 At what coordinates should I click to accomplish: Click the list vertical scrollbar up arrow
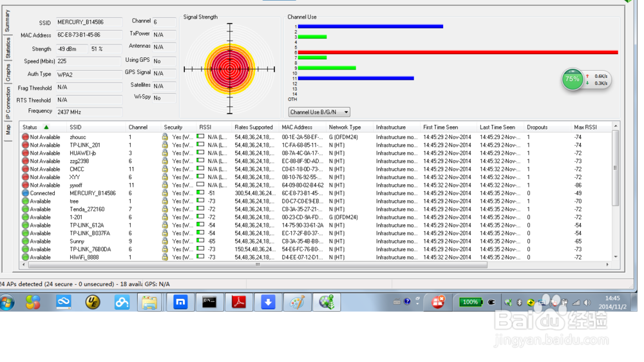point(615,126)
